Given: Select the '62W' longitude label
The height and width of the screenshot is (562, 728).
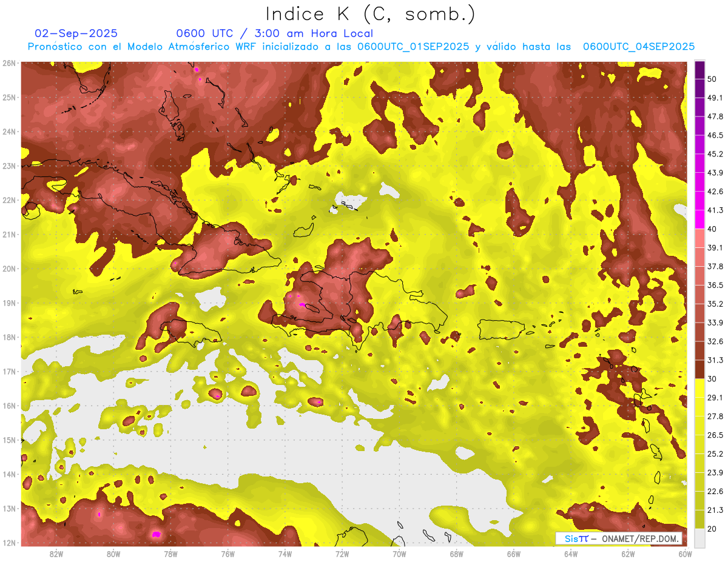Looking at the screenshot, I should [x=628, y=554].
